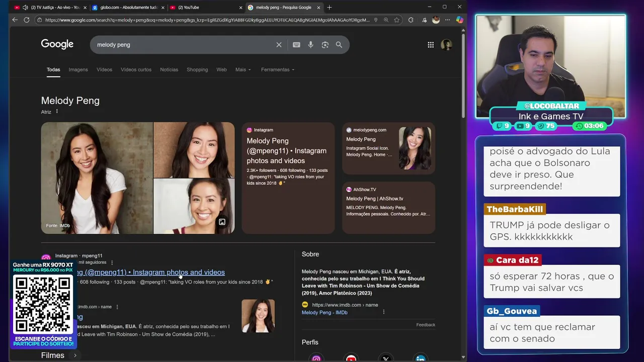
Task: Open Instagram Melody Peng (@mpeng11) card
Action: point(288,178)
